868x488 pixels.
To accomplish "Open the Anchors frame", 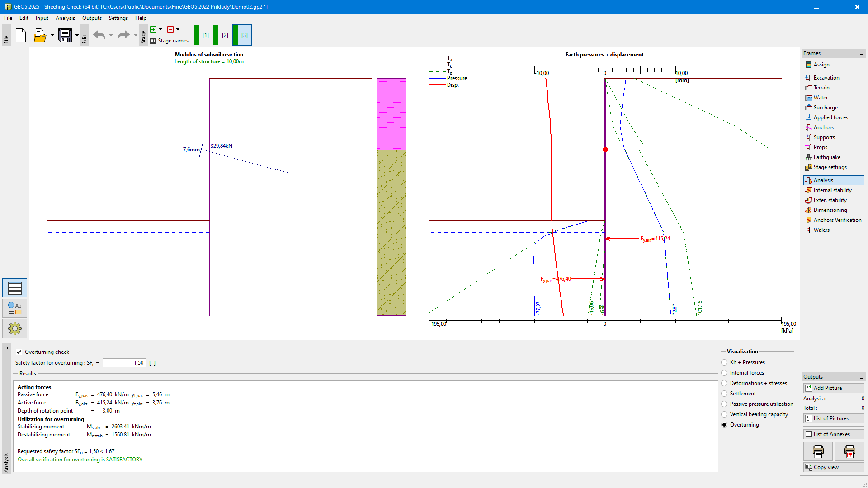I will click(x=823, y=127).
